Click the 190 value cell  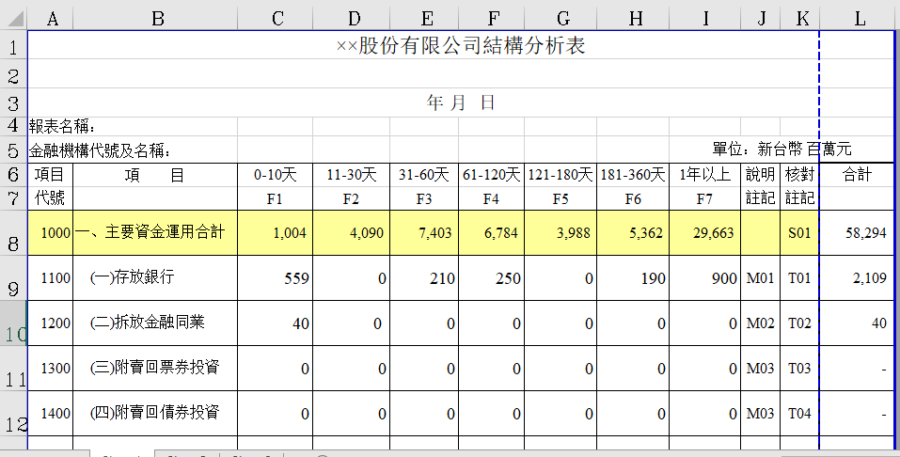(x=633, y=278)
